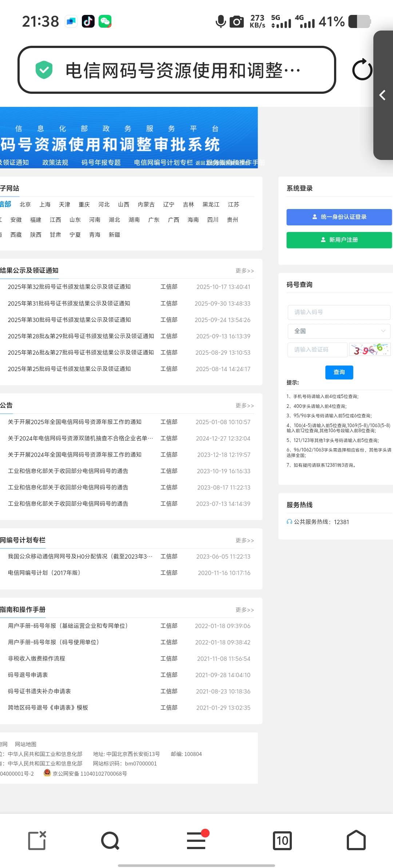The image size is (393, 868).
Task: Select the 广东 sub-site link
Action: pos(154,220)
